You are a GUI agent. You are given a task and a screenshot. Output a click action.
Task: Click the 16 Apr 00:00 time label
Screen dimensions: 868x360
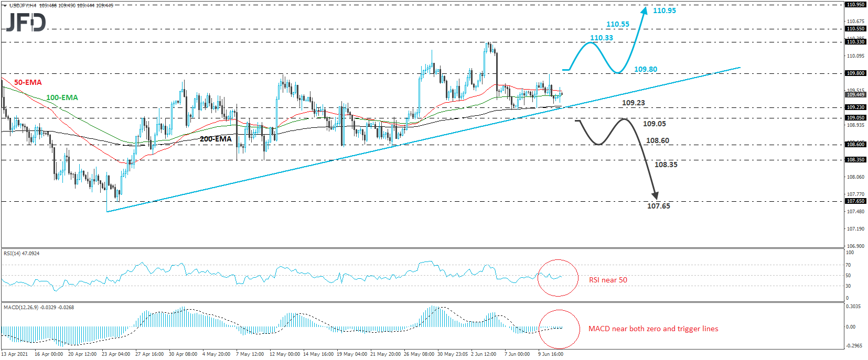click(x=49, y=354)
